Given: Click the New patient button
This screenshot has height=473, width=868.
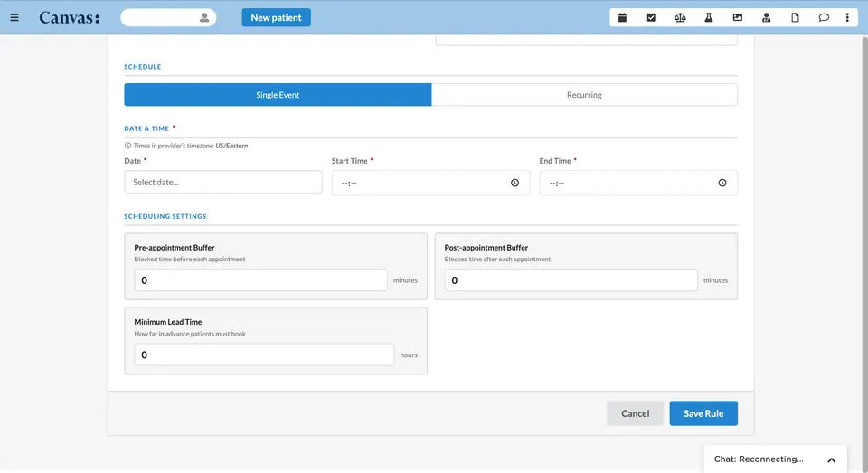Looking at the screenshot, I should (277, 18).
